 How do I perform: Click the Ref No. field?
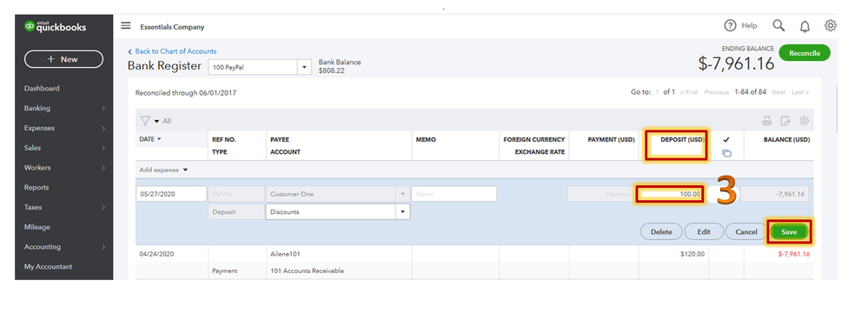pyautogui.click(x=236, y=194)
